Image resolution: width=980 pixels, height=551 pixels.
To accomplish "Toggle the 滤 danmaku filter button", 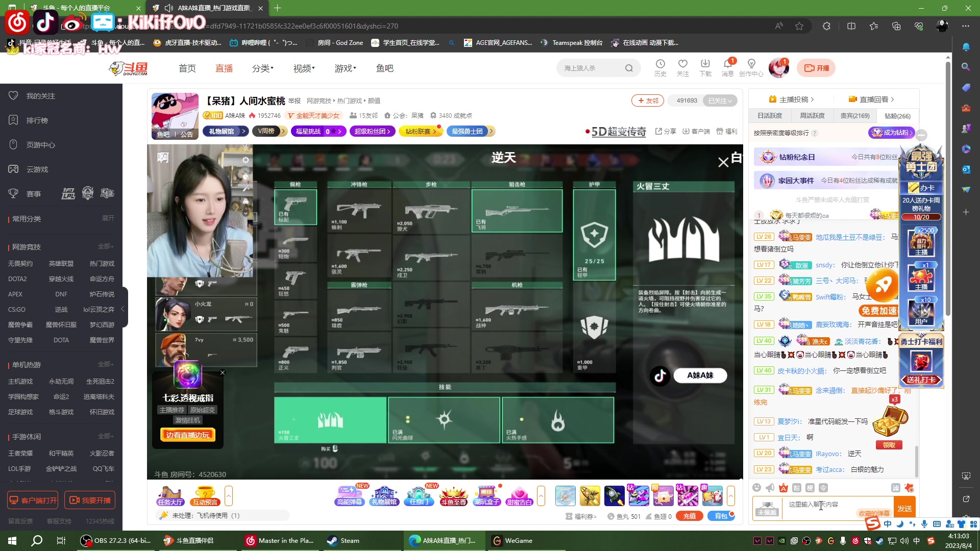I will (x=895, y=488).
